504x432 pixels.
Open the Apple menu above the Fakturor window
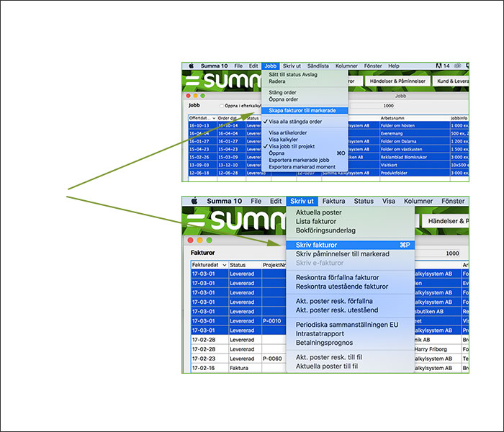[194, 201]
